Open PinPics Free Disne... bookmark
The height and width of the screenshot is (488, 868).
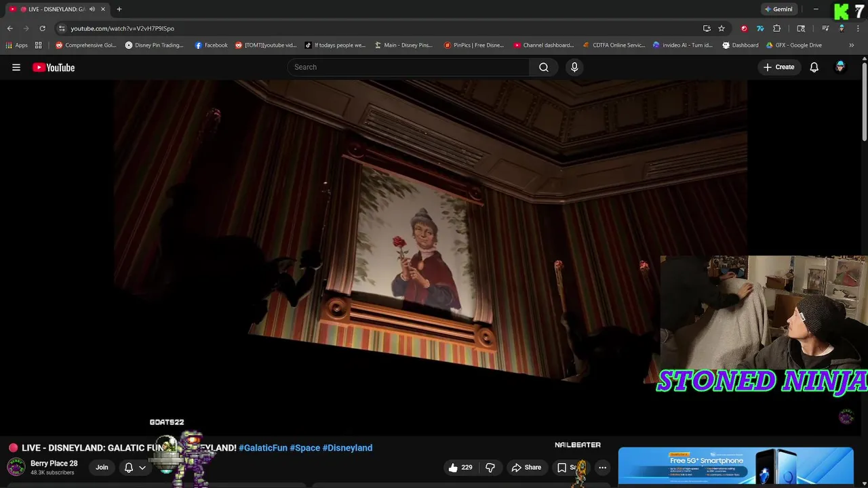click(474, 45)
